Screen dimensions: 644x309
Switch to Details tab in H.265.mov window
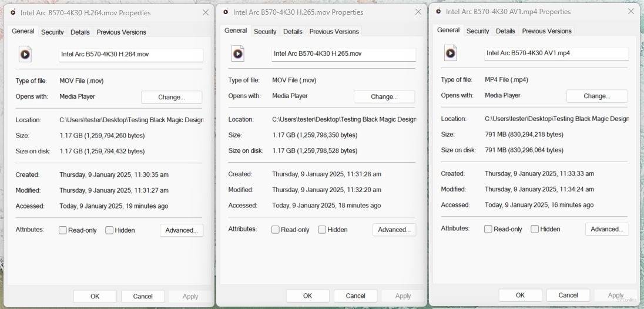[x=293, y=32]
